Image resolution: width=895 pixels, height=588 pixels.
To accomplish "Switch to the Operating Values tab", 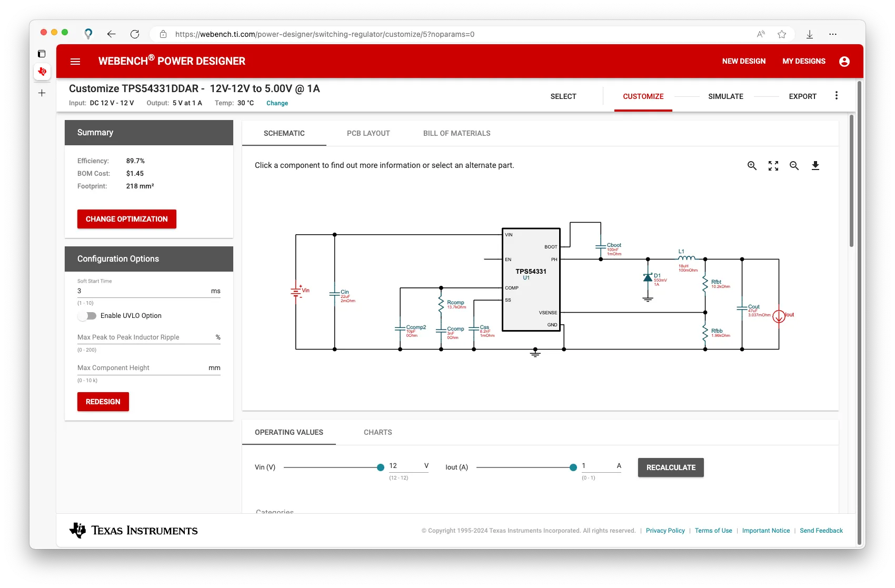I will [289, 432].
